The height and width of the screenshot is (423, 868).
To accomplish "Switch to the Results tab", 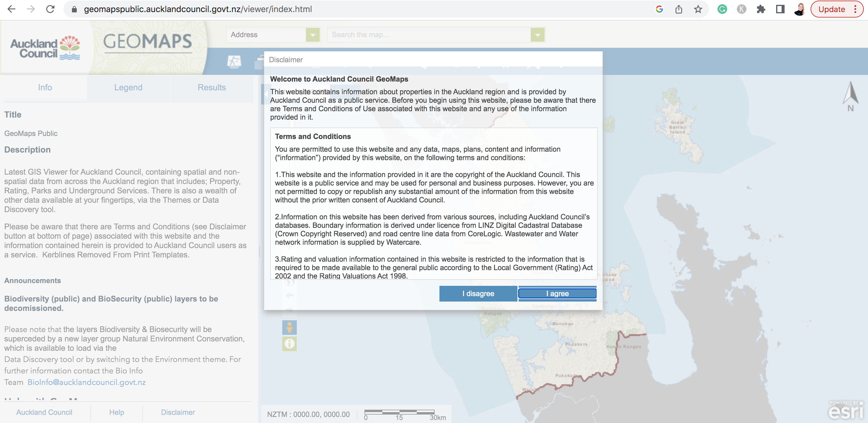I will tap(212, 88).
